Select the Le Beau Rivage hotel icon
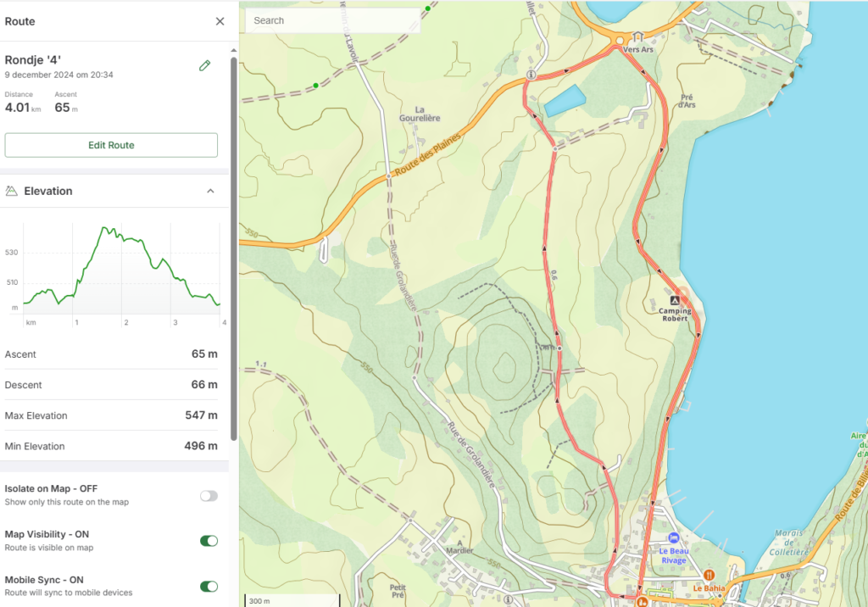This screenshot has height=607, width=868. [x=673, y=537]
